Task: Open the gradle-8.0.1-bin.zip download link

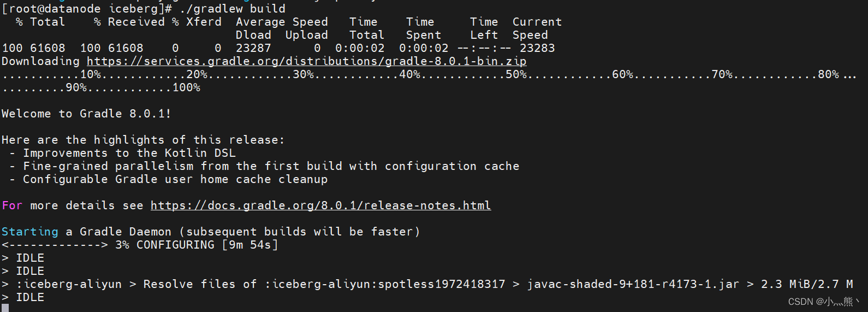Action: (x=306, y=61)
